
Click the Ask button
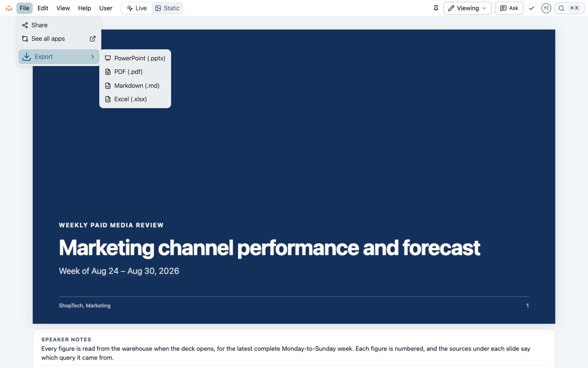pos(509,8)
